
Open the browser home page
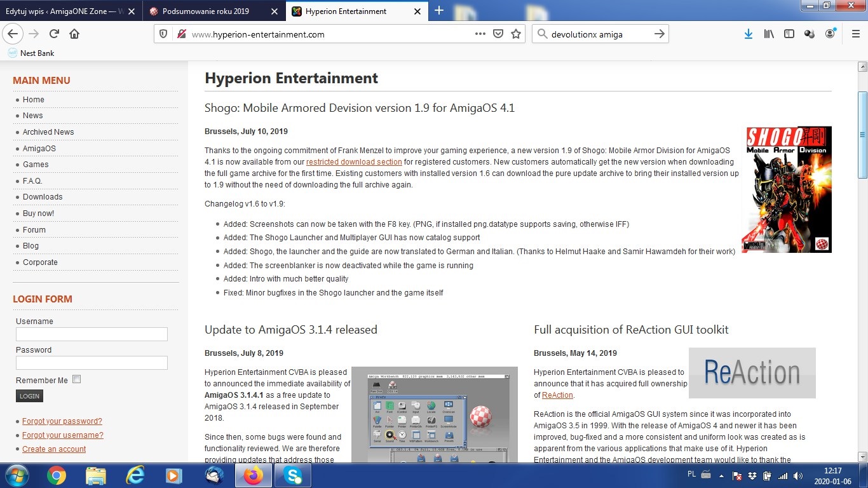74,34
